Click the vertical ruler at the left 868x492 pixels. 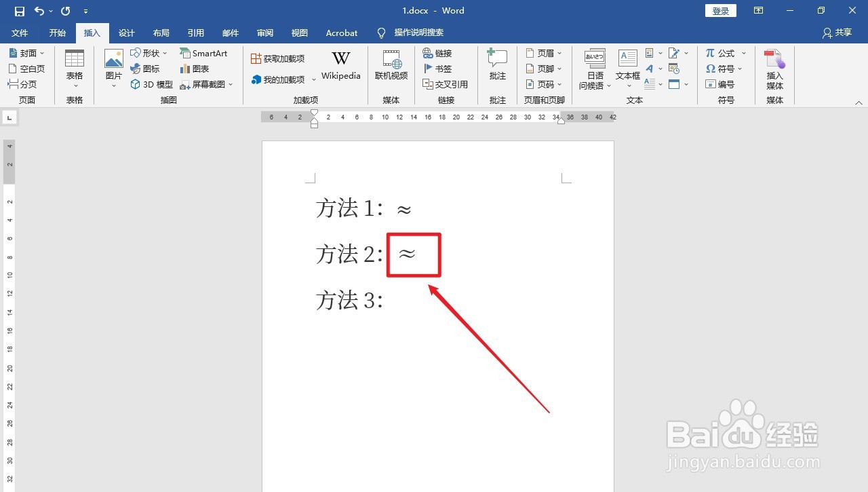tap(9, 315)
